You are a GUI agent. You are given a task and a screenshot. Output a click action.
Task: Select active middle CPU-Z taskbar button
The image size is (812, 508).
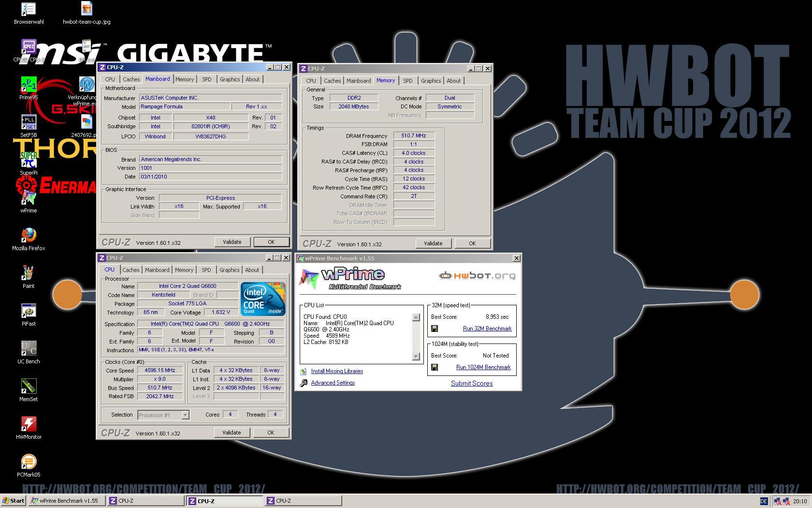pyautogui.click(x=225, y=501)
